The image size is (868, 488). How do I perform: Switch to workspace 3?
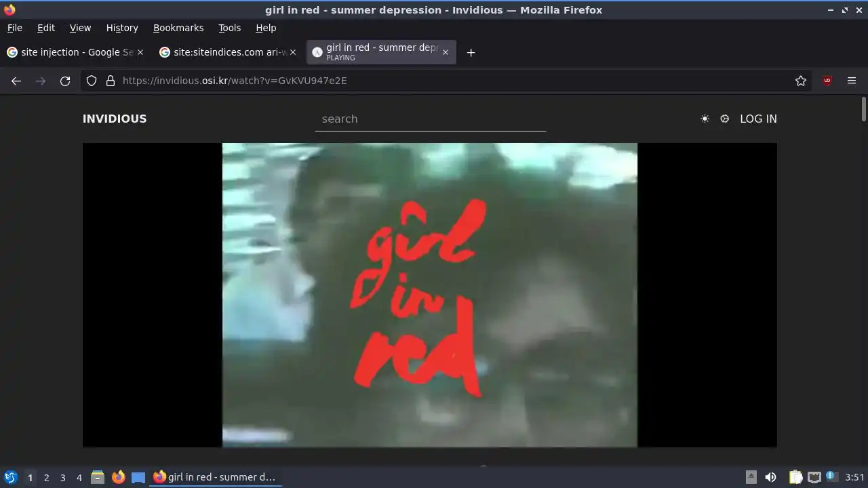(62, 477)
